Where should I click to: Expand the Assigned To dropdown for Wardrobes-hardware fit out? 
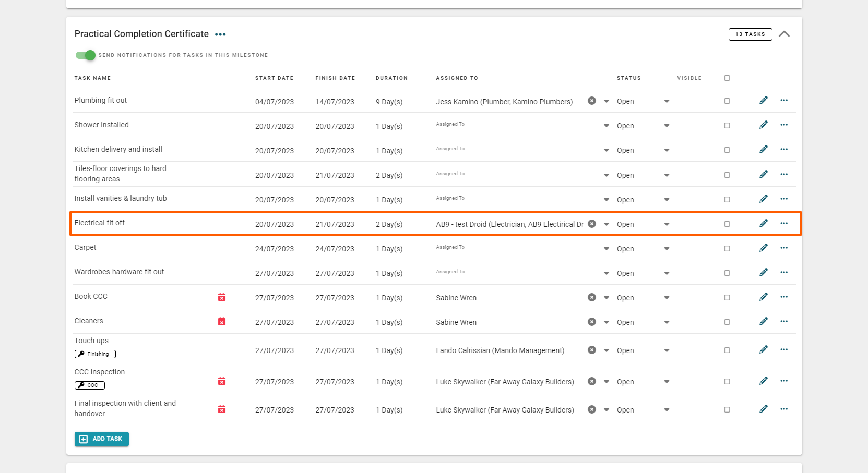606,273
